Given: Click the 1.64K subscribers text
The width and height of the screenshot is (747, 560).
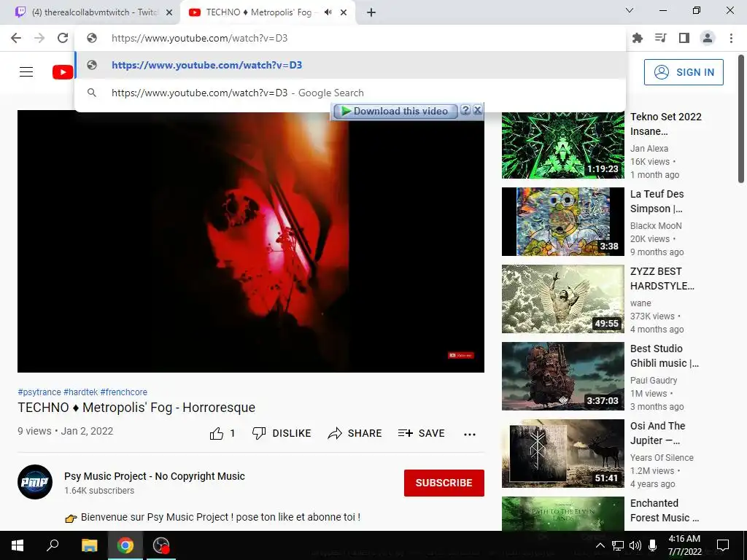Looking at the screenshot, I should coord(99,491).
